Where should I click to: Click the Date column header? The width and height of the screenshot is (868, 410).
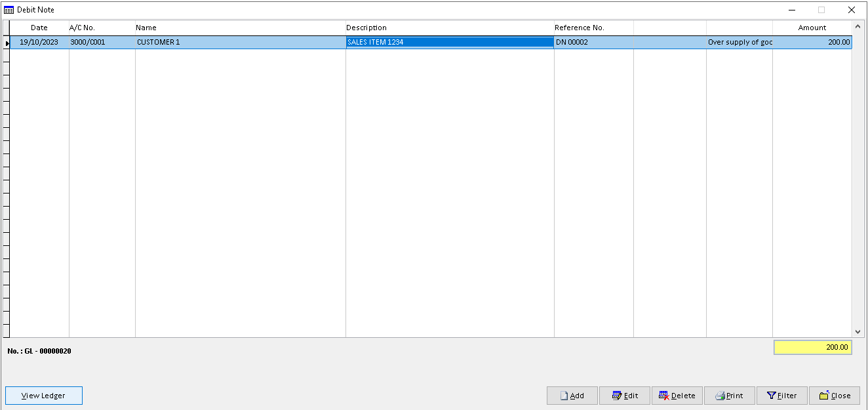(39, 28)
